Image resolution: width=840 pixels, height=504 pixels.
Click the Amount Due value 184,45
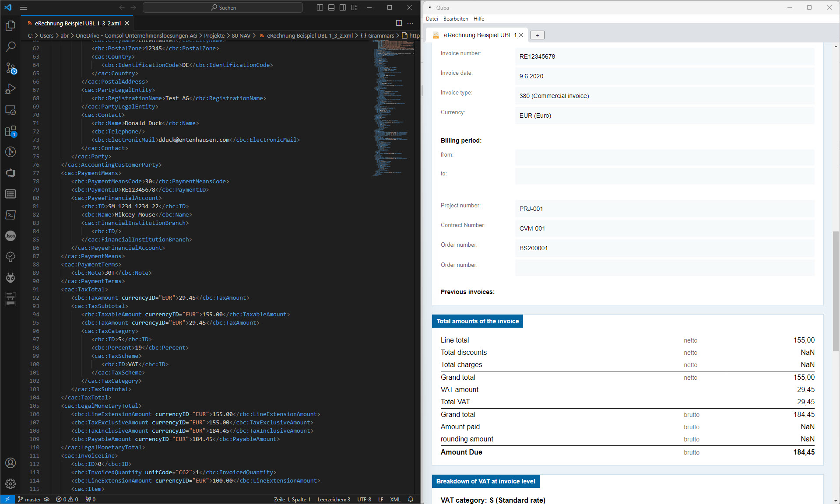pos(804,452)
